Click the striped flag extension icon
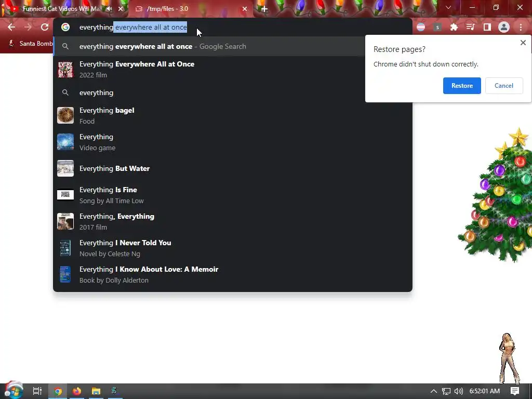 (x=421, y=27)
